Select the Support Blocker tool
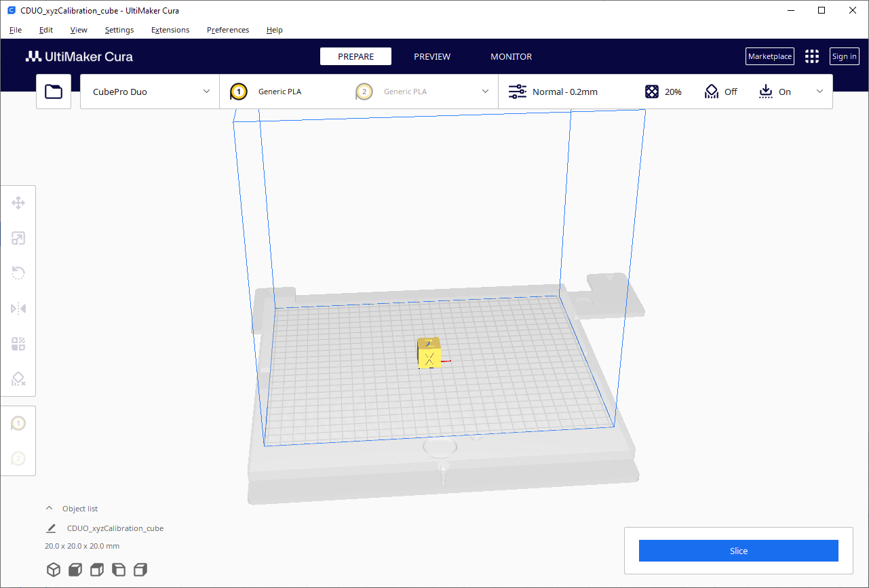The width and height of the screenshot is (869, 588). [x=18, y=379]
